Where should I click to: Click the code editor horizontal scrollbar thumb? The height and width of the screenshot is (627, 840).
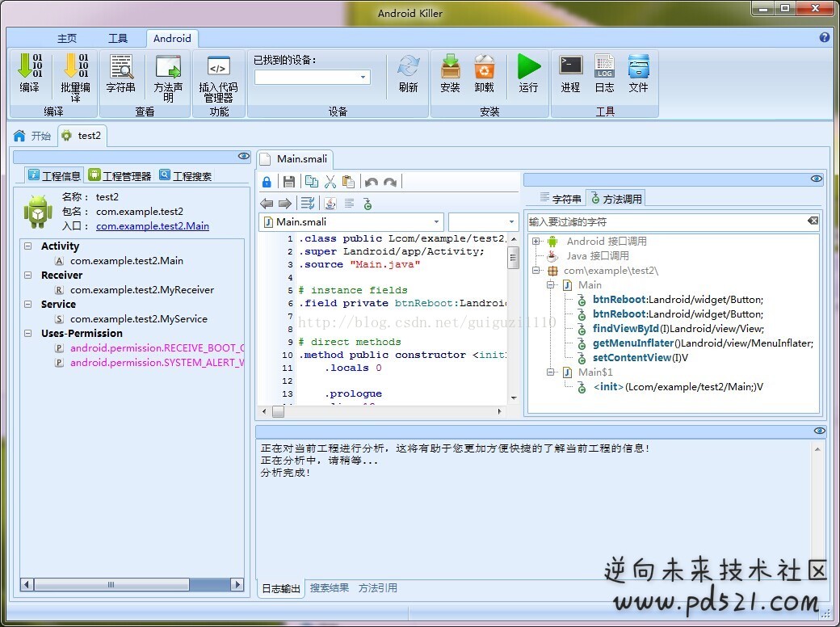click(x=278, y=411)
